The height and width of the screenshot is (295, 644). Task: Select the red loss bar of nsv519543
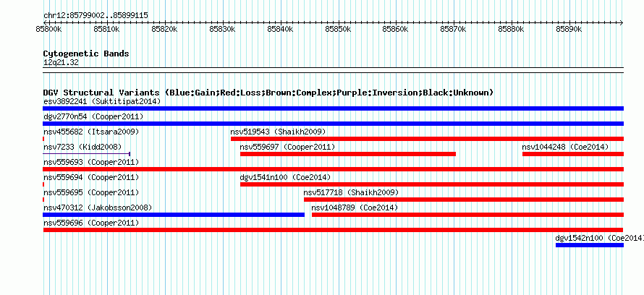[x=427, y=139]
